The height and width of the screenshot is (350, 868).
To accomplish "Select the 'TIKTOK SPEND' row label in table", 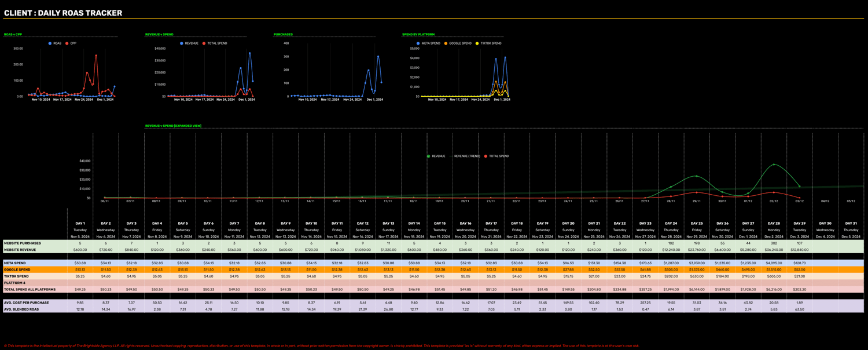I will 17,276.
